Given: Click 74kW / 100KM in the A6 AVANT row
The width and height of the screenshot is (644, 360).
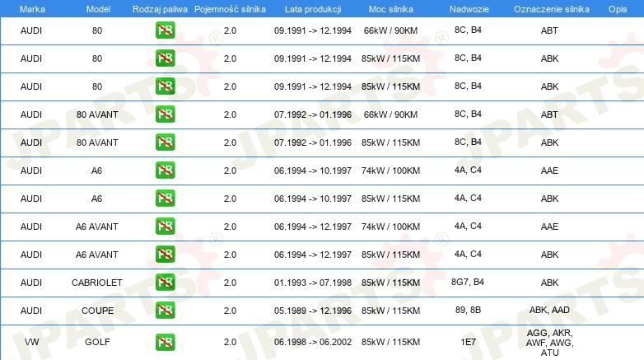Looking at the screenshot, I should point(390,227).
